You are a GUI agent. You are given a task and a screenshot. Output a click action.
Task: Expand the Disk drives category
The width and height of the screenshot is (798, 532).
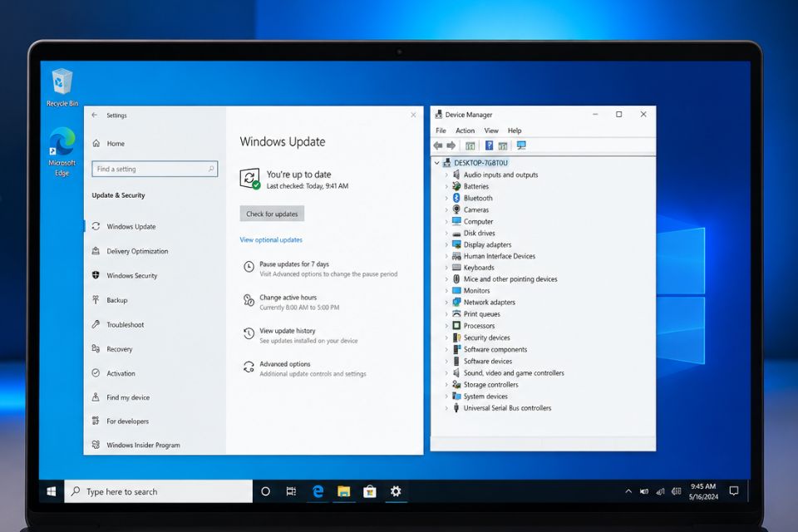click(x=446, y=233)
